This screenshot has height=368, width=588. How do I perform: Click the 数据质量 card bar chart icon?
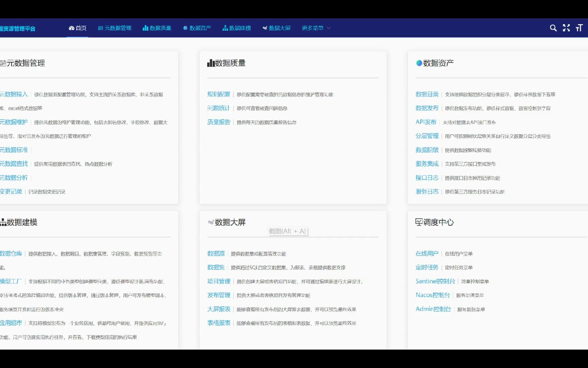(x=211, y=63)
